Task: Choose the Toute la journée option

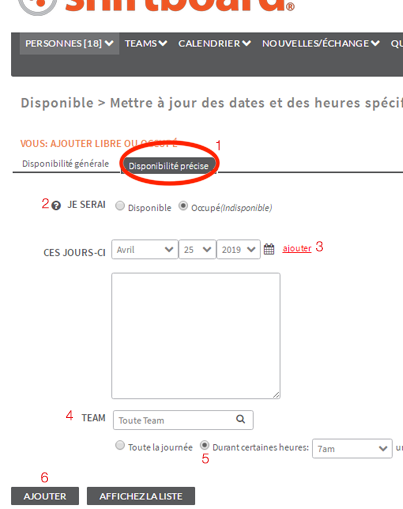Action: pyautogui.click(x=120, y=445)
